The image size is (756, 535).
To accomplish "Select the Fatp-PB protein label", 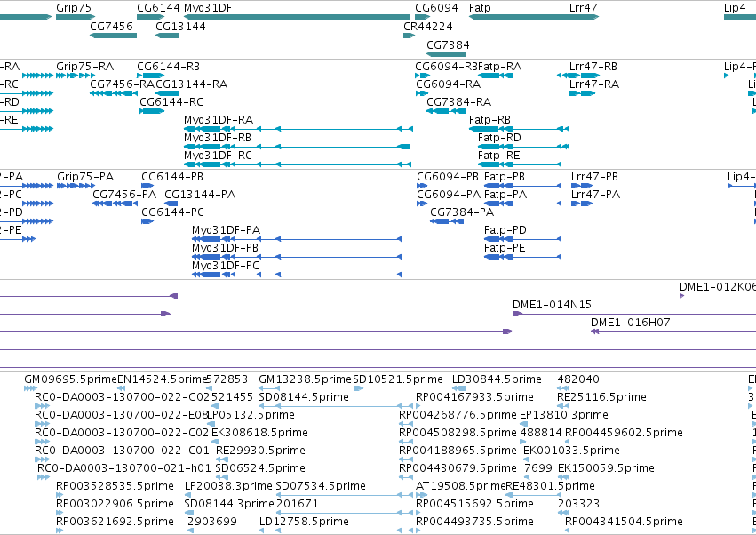I will coord(505,177).
